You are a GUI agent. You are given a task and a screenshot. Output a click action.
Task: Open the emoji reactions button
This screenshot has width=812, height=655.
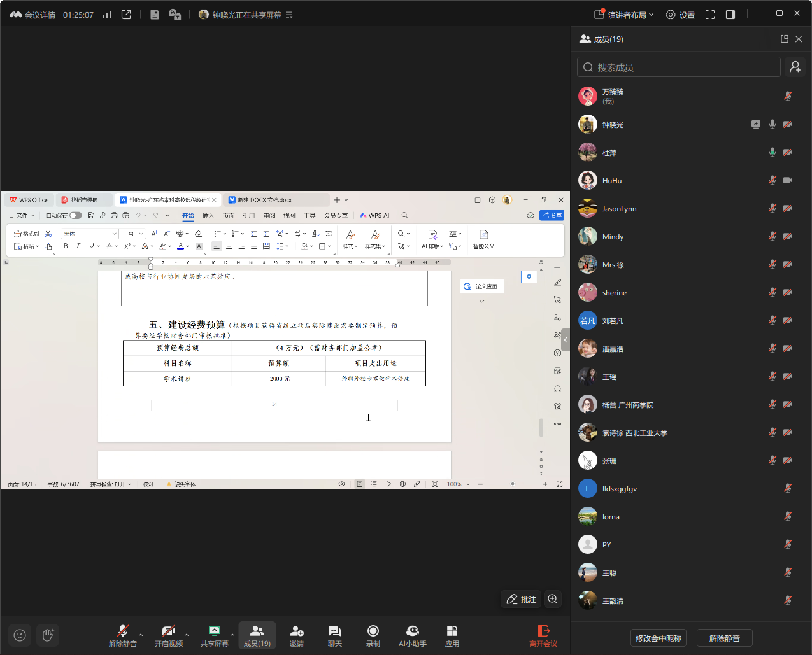(x=20, y=635)
